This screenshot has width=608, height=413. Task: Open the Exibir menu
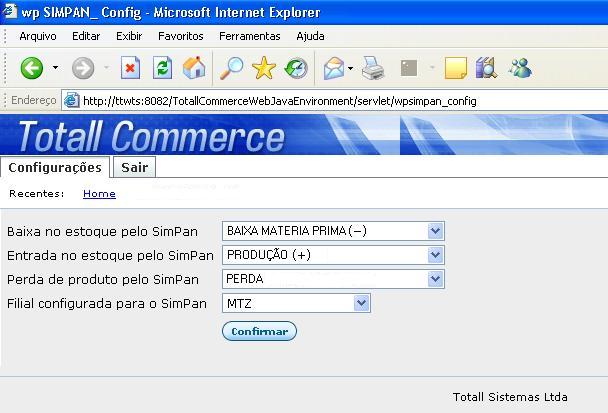point(129,36)
